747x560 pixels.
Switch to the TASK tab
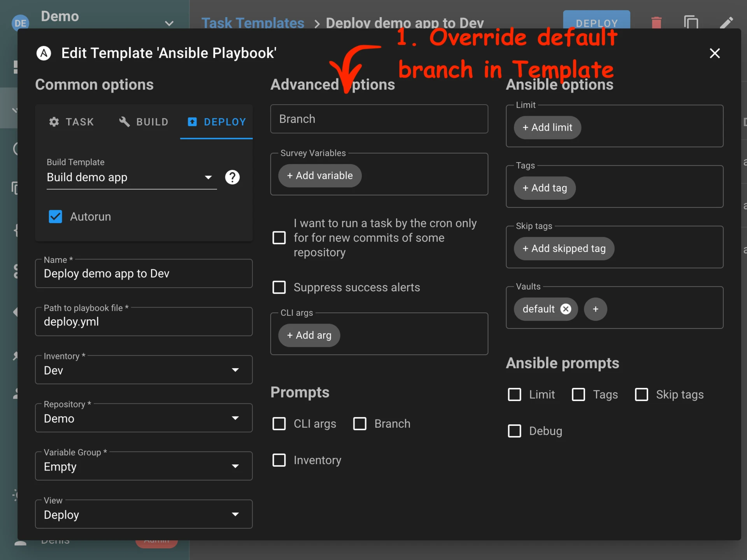(x=72, y=122)
